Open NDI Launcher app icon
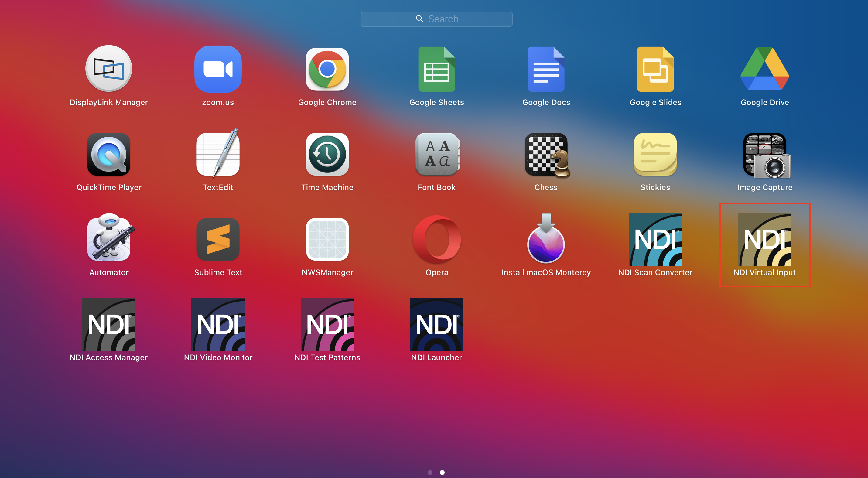 [437, 324]
